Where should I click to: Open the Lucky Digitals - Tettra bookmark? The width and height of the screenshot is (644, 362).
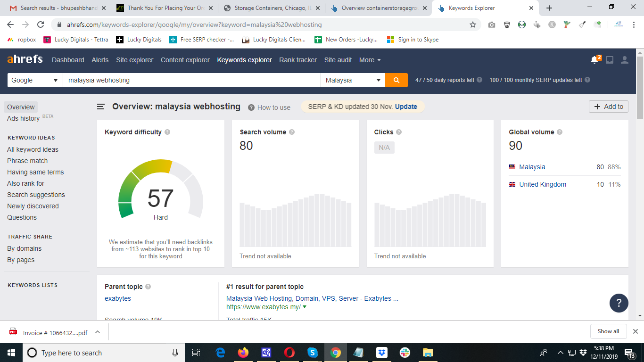(76, 40)
